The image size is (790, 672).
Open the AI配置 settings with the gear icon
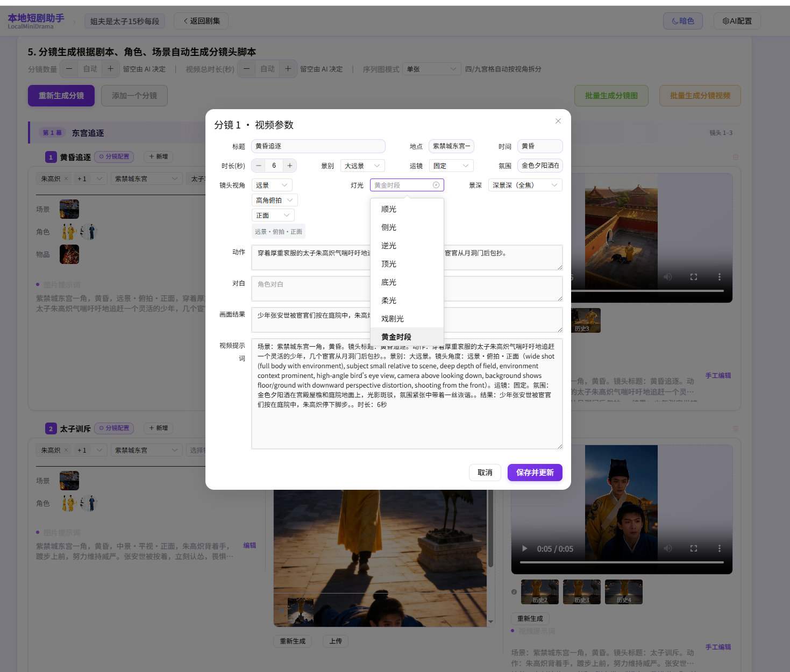737,21
